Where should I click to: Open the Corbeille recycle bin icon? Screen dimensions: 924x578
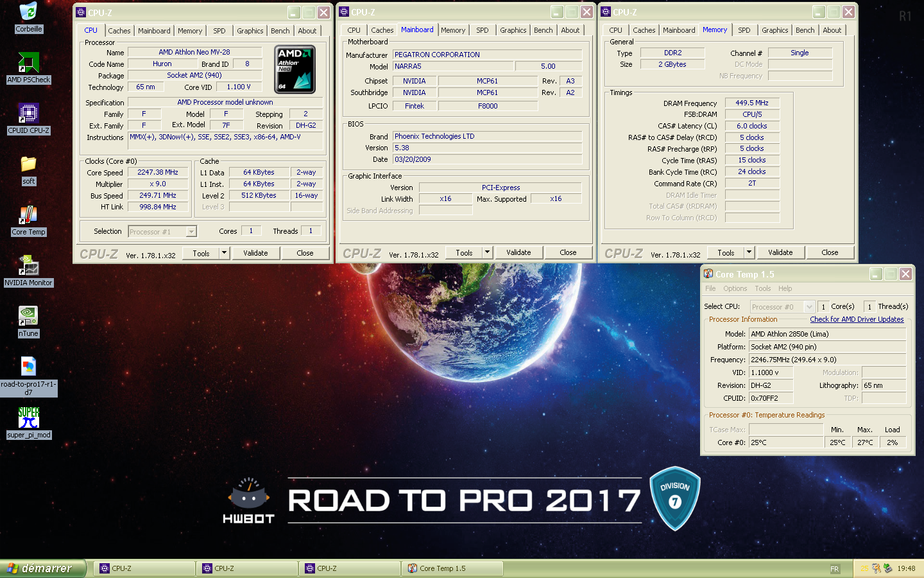pos(28,17)
